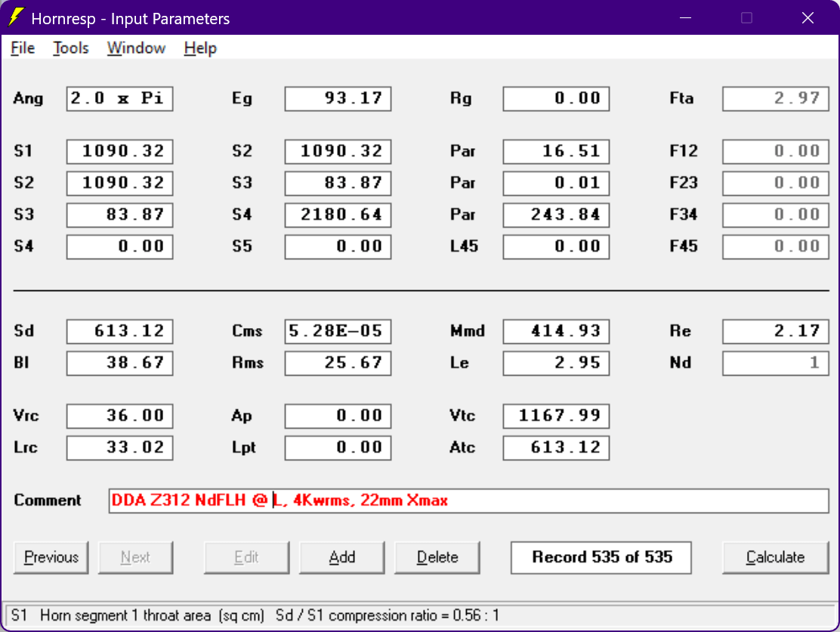Select the Eg field with 93.17

click(338, 98)
